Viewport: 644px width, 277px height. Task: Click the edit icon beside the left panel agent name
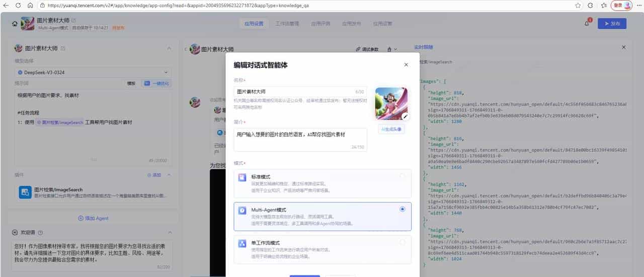coord(63,48)
